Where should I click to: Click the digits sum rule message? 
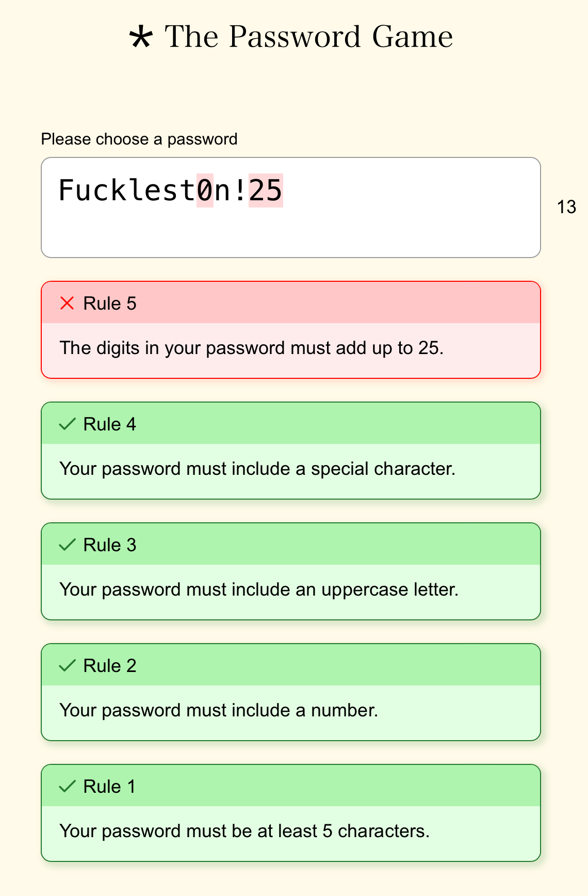tap(252, 348)
